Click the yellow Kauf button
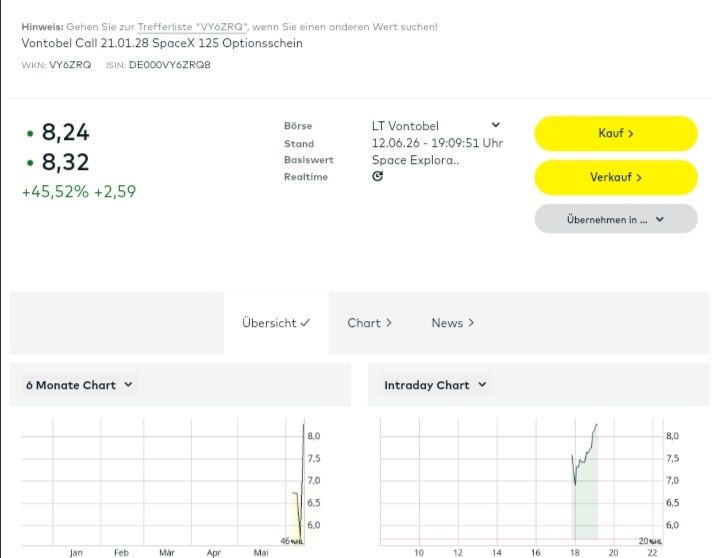Image resolution: width=720 pixels, height=558 pixels. click(x=616, y=133)
